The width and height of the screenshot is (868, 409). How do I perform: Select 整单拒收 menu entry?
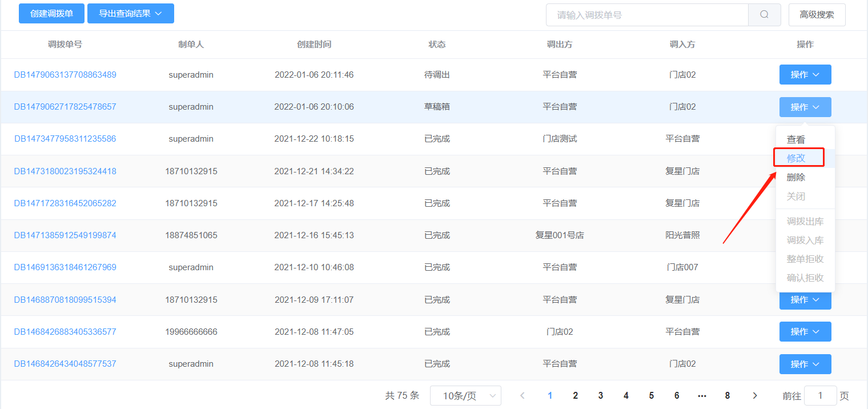(805, 259)
